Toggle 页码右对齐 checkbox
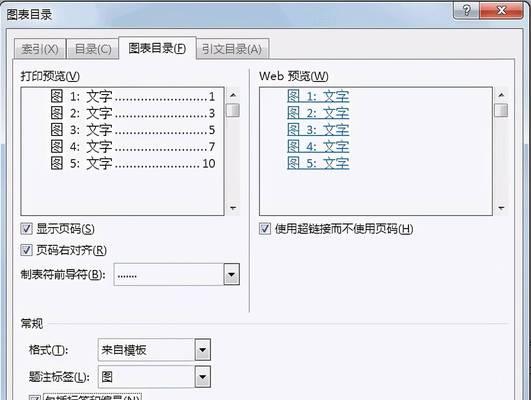Viewport: 531px width, 400px height. [x=26, y=250]
